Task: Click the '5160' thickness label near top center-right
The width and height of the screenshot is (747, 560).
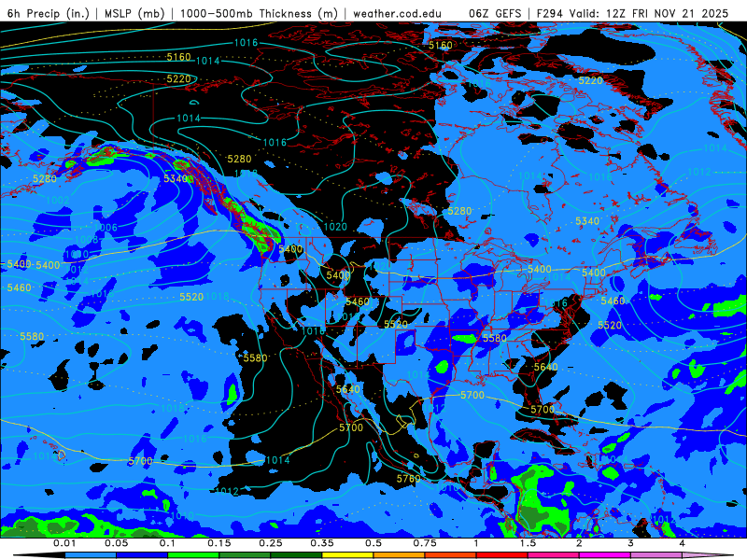Action: [441, 45]
